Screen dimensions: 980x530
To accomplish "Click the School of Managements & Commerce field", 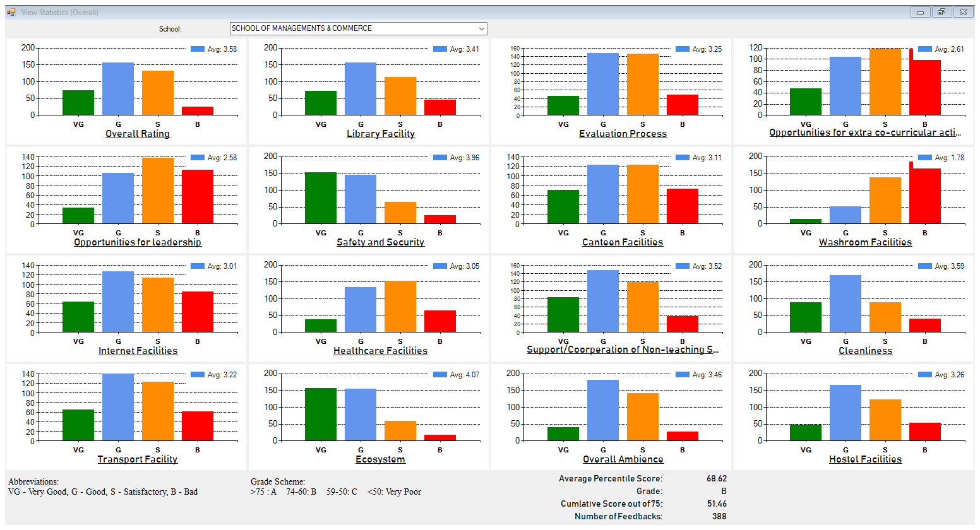I will [x=354, y=28].
